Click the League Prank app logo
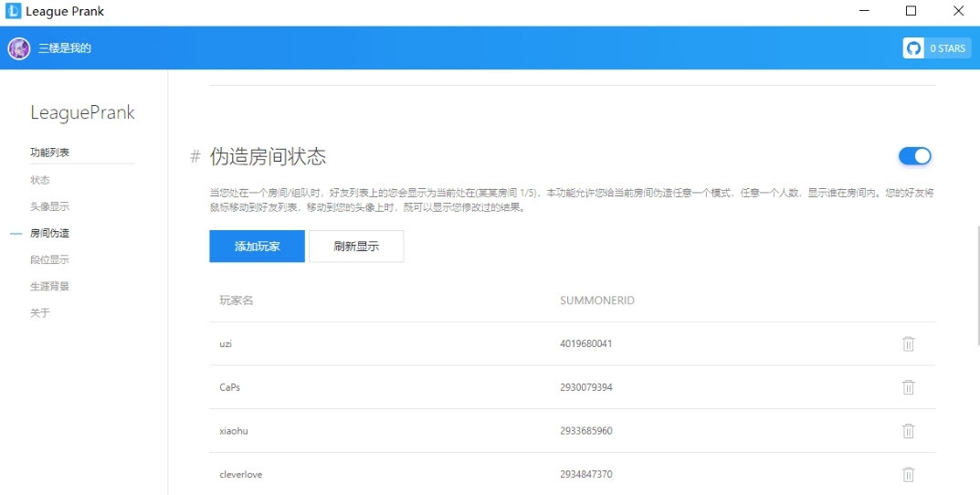This screenshot has width=980, height=495. tap(13, 11)
